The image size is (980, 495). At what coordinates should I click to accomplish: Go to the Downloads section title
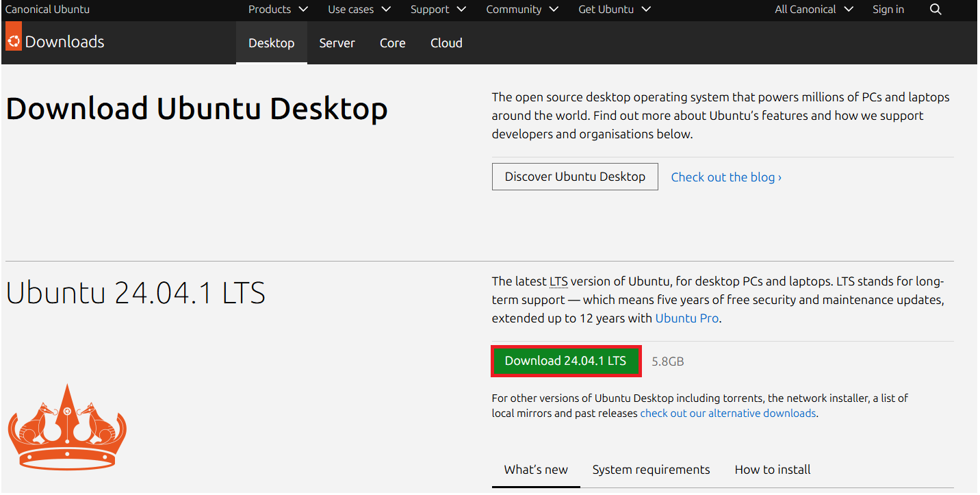pyautogui.click(x=65, y=42)
